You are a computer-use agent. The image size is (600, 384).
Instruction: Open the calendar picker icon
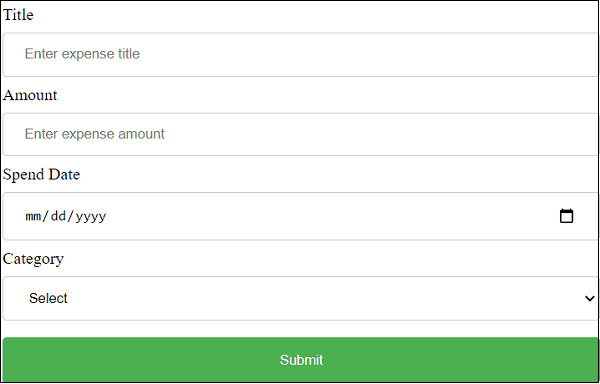[x=566, y=216]
